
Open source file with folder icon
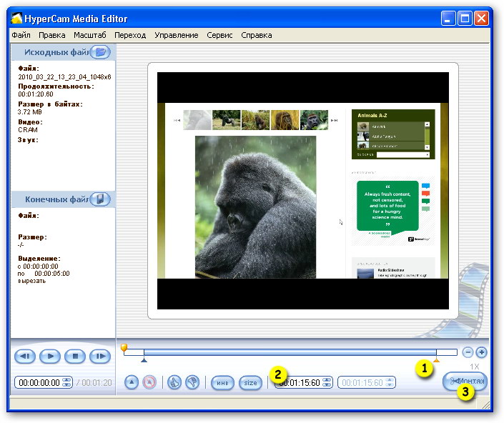(x=100, y=52)
